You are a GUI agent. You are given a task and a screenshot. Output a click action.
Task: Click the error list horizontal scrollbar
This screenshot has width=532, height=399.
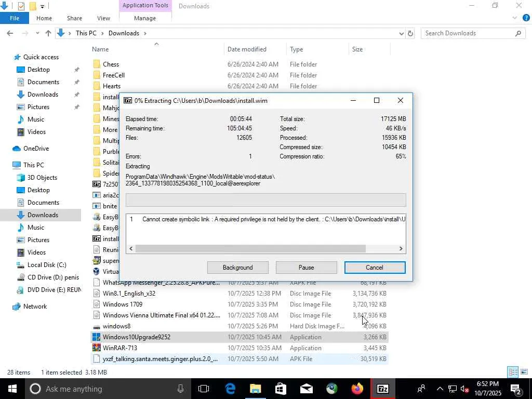pyautogui.click(x=250, y=249)
